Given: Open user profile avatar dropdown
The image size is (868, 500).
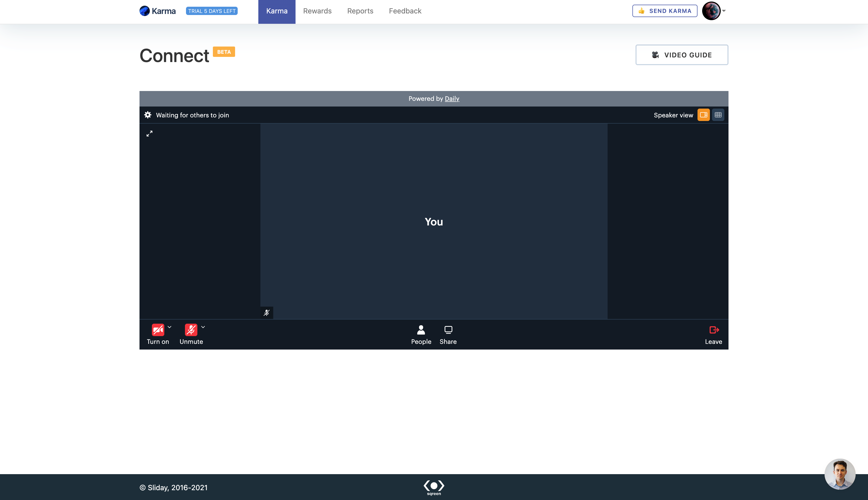Looking at the screenshot, I should pyautogui.click(x=714, y=11).
